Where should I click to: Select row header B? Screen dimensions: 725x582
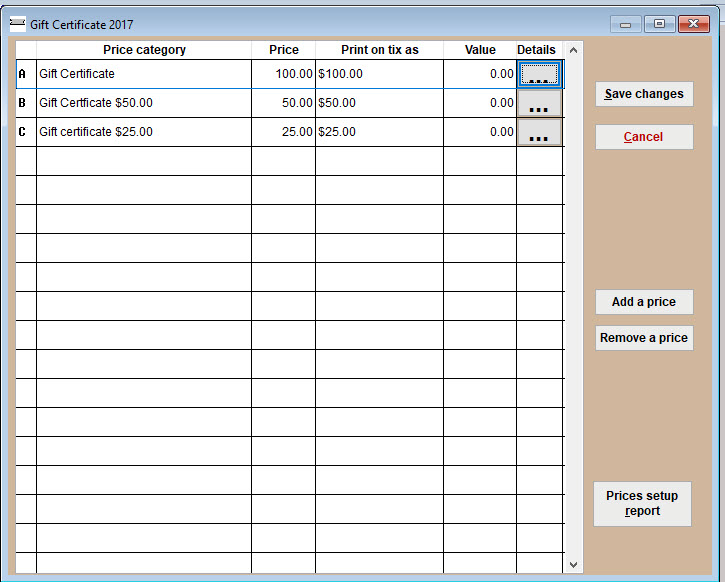pyautogui.click(x=26, y=103)
